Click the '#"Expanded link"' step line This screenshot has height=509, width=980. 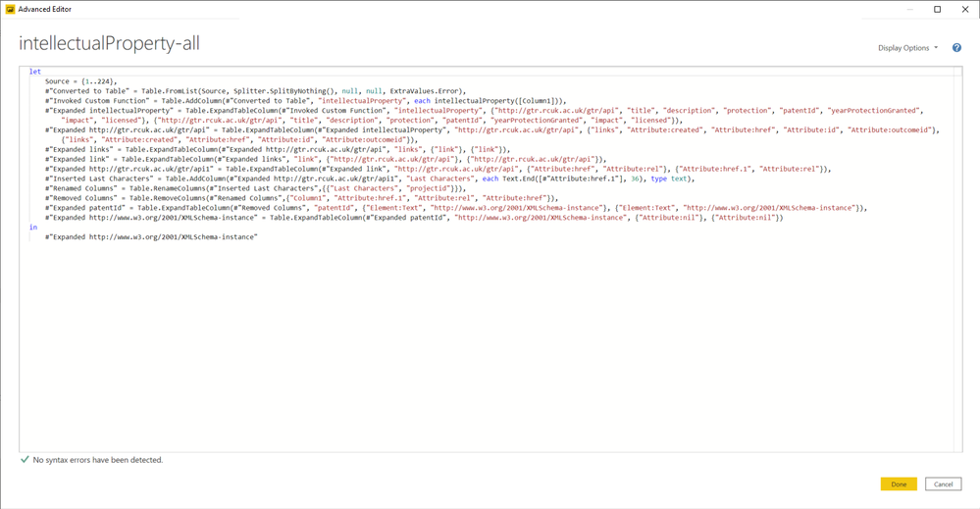pyautogui.click(x=326, y=159)
